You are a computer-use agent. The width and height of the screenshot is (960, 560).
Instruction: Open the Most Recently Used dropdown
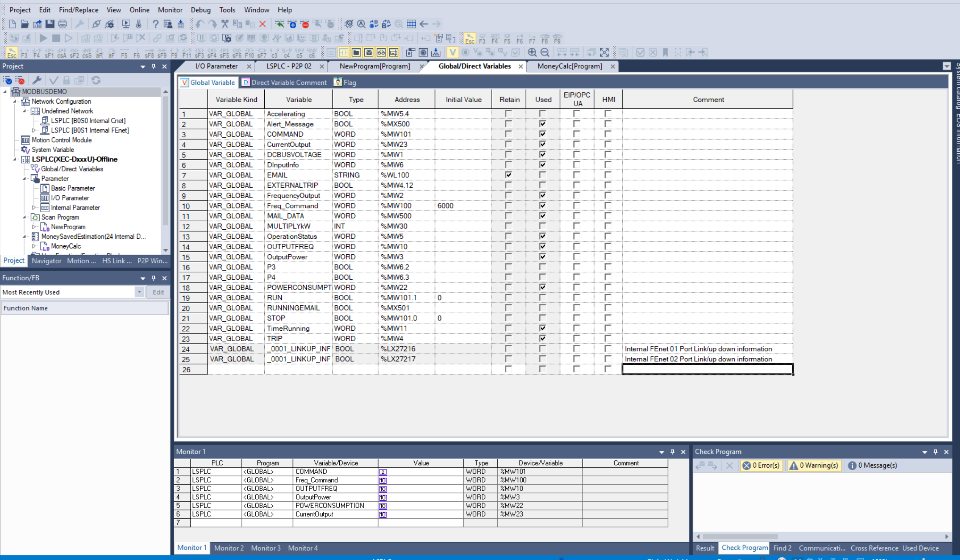pyautogui.click(x=139, y=292)
